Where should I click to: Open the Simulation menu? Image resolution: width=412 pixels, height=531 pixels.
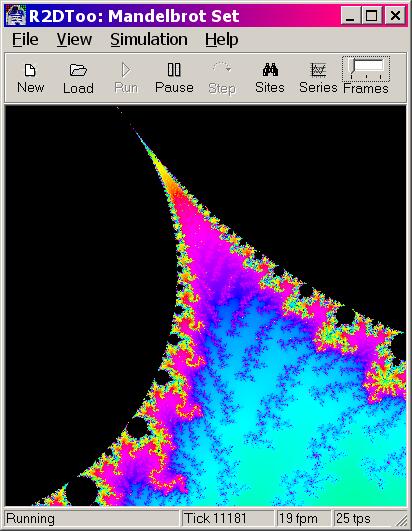point(149,40)
